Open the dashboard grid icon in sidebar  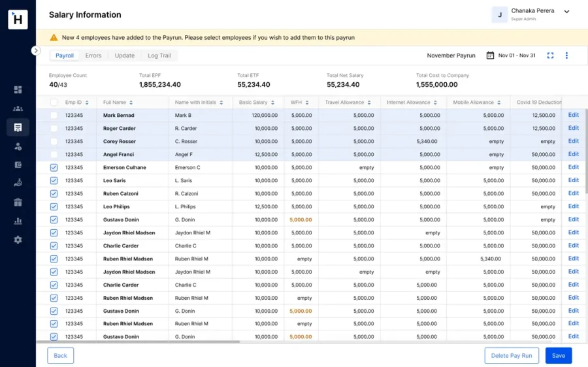click(x=18, y=89)
